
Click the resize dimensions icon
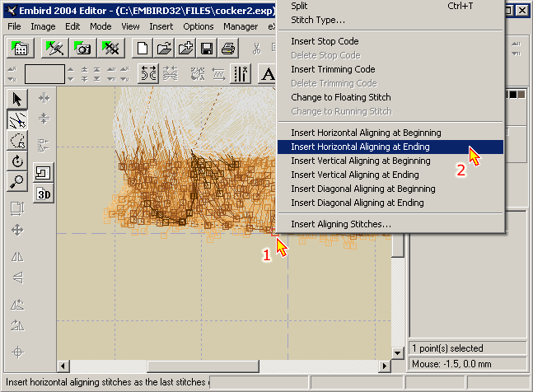[17, 208]
